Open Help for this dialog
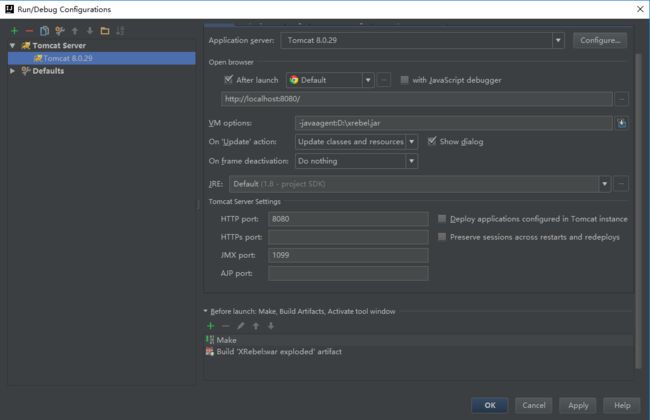Viewport: 650px width, 420px height. click(x=622, y=405)
